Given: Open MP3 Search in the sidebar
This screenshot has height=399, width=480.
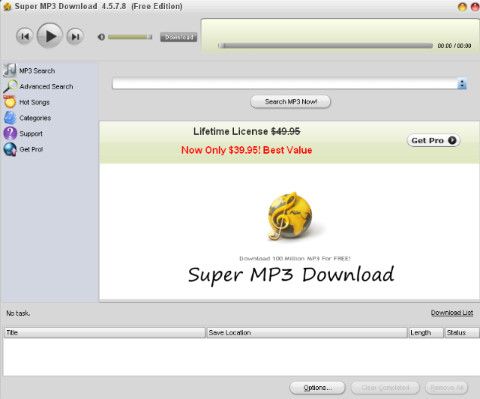Looking at the screenshot, I should coord(37,71).
